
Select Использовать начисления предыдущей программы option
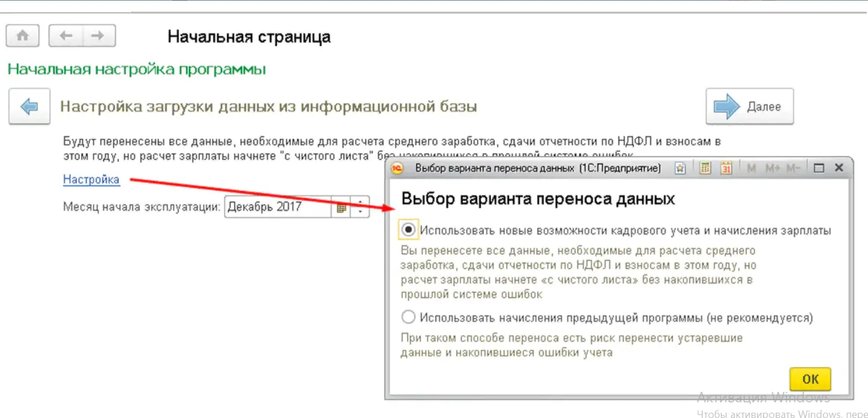coord(409,317)
